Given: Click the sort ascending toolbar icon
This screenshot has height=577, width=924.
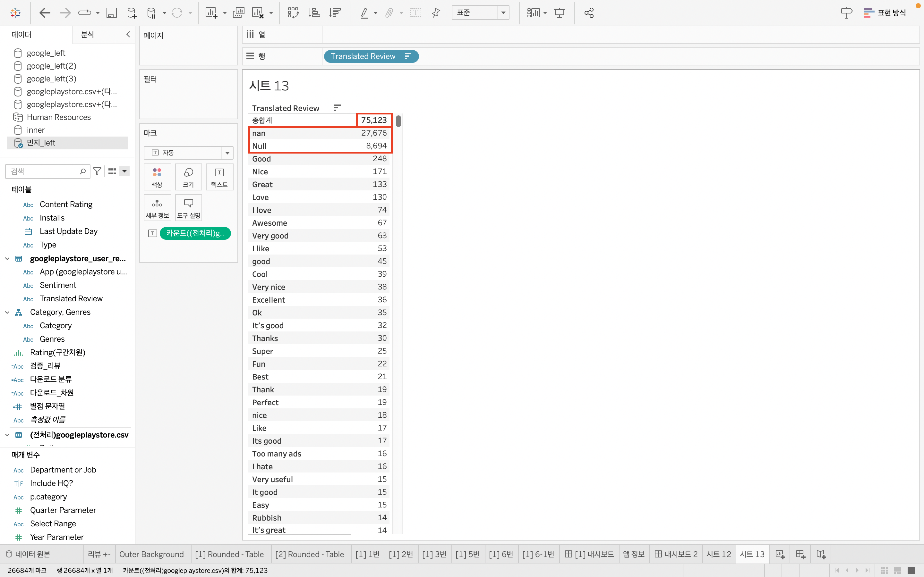Looking at the screenshot, I should [x=314, y=13].
